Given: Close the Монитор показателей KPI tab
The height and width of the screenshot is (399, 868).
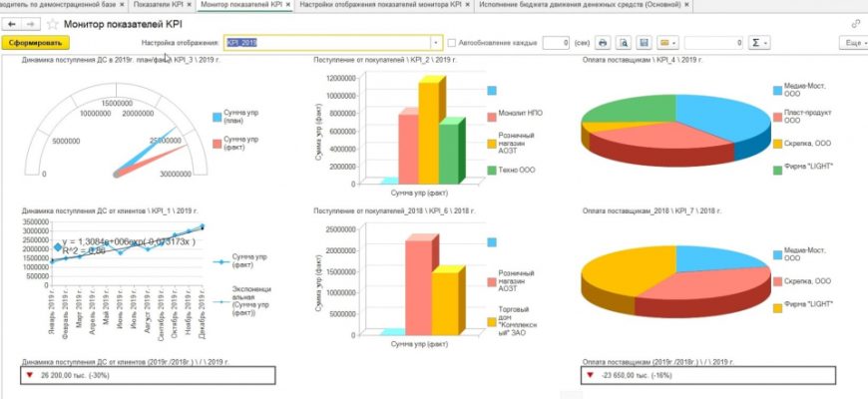Looking at the screenshot, I should click(x=288, y=5).
